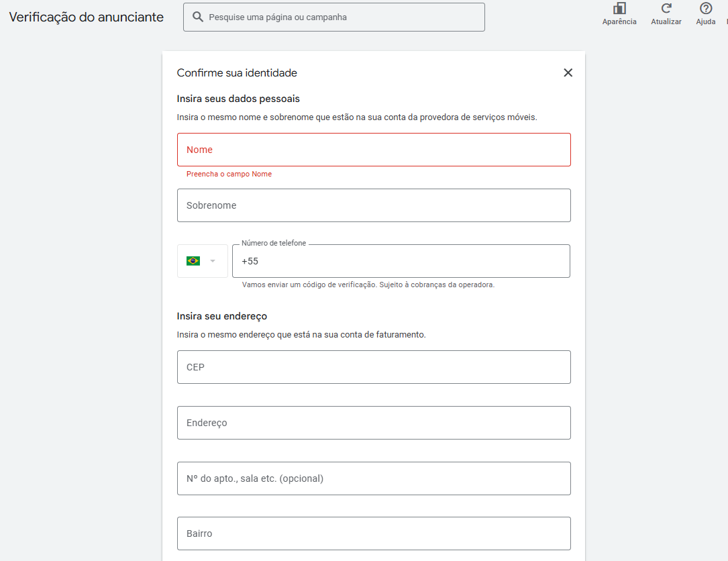
Task: Select the Sobrenome text field
Action: coord(374,205)
